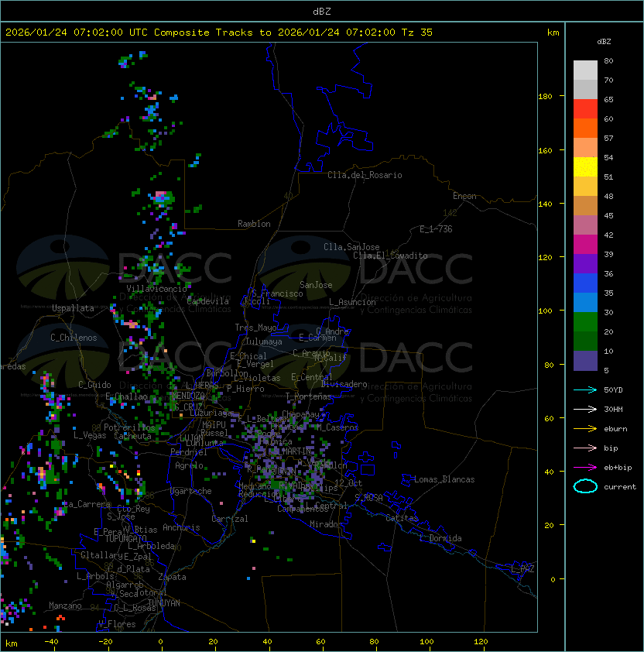Click the Potrerillos map label
This screenshot has width=644, height=652.
pos(129,428)
